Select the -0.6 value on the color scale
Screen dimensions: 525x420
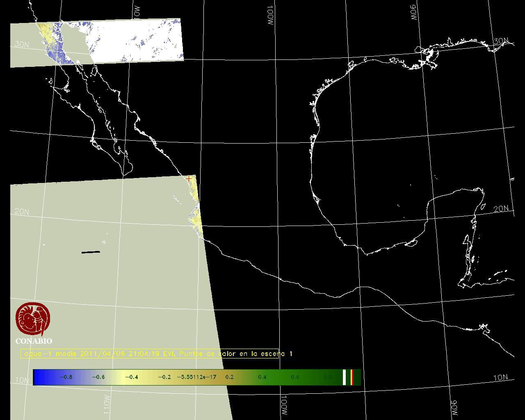point(98,377)
